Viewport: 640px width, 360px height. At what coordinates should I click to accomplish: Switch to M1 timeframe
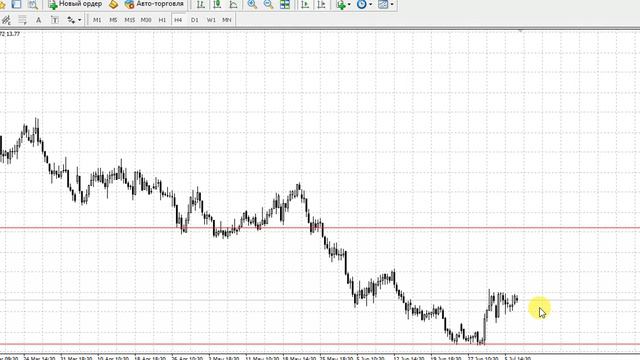point(97,20)
